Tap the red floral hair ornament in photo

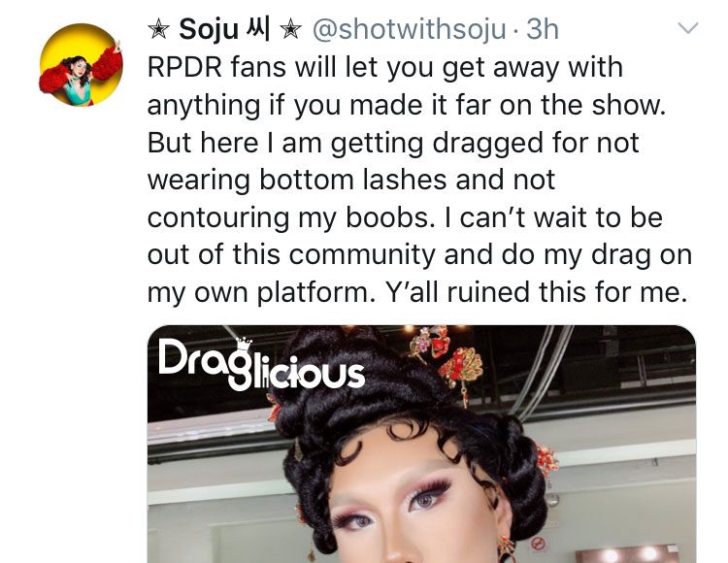(x=460, y=369)
